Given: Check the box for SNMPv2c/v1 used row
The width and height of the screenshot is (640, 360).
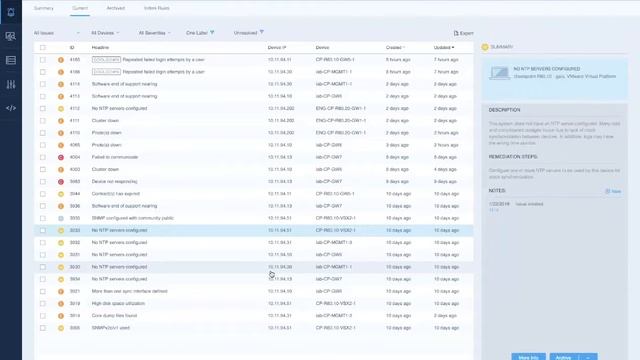Looking at the screenshot, I should pyautogui.click(x=43, y=328).
